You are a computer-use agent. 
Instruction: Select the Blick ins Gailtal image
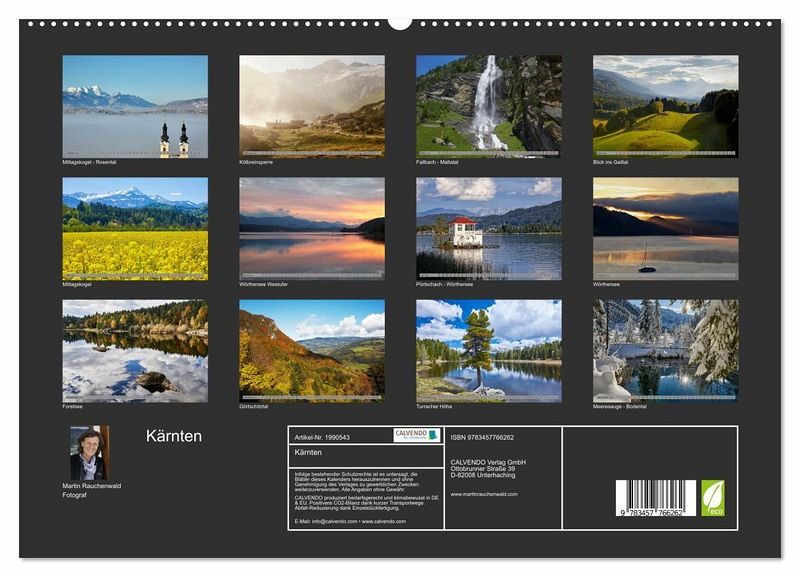coord(665,103)
